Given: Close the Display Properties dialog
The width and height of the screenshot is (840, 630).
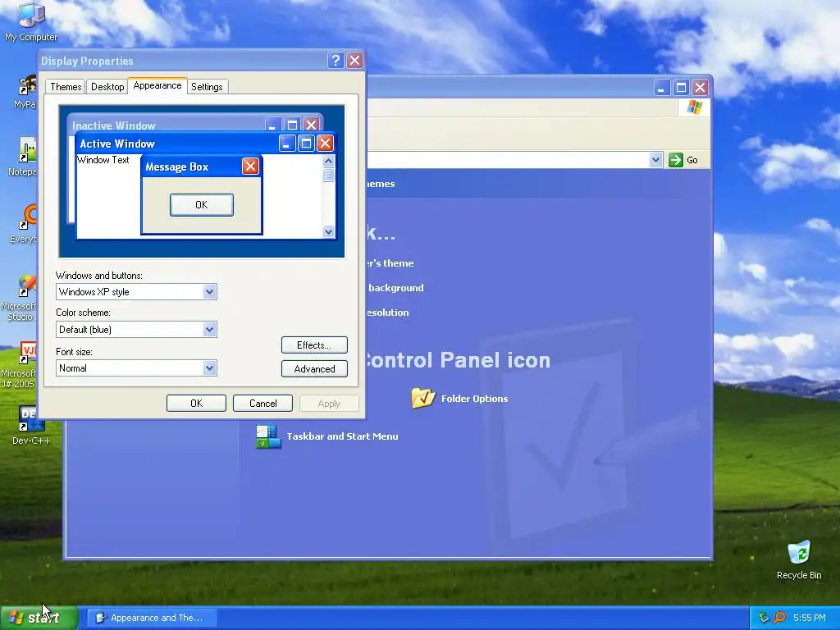Looking at the screenshot, I should [x=354, y=60].
